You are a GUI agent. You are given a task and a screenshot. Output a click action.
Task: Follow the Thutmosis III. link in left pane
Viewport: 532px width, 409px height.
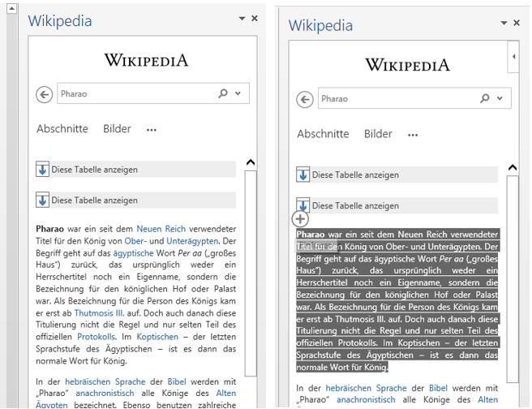pos(100,312)
